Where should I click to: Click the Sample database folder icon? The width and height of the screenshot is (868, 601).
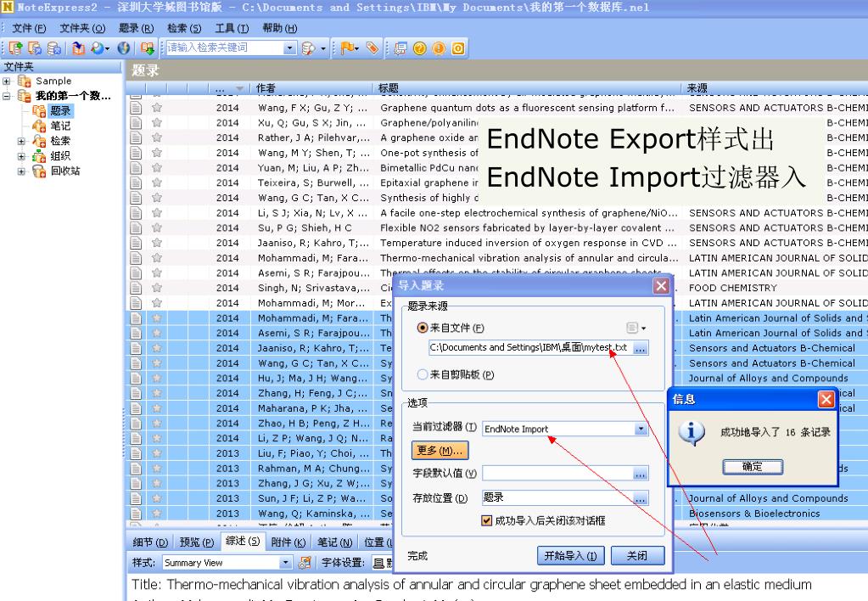pos(25,81)
